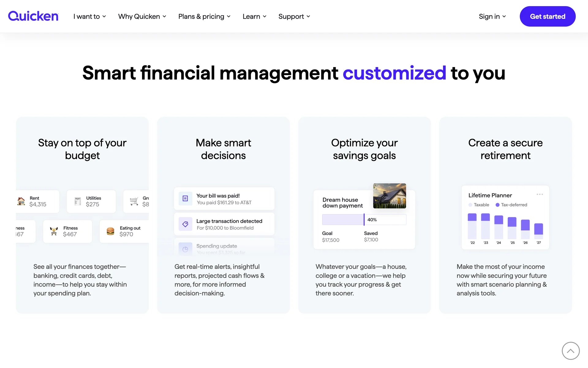This screenshot has width=588, height=368.
Task: Click the Eating out burger icon
Action: click(110, 231)
